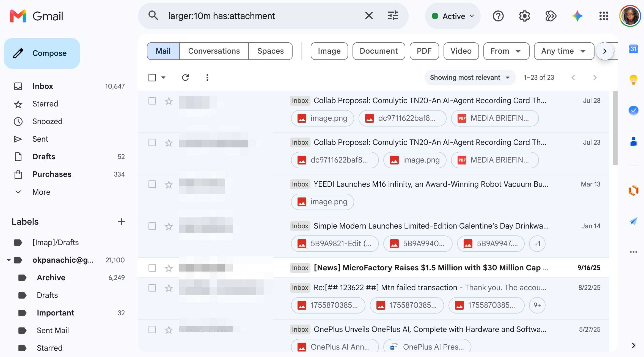Create a new label with plus icon
Image resolution: width=644 pixels, height=357 pixels.
121,222
